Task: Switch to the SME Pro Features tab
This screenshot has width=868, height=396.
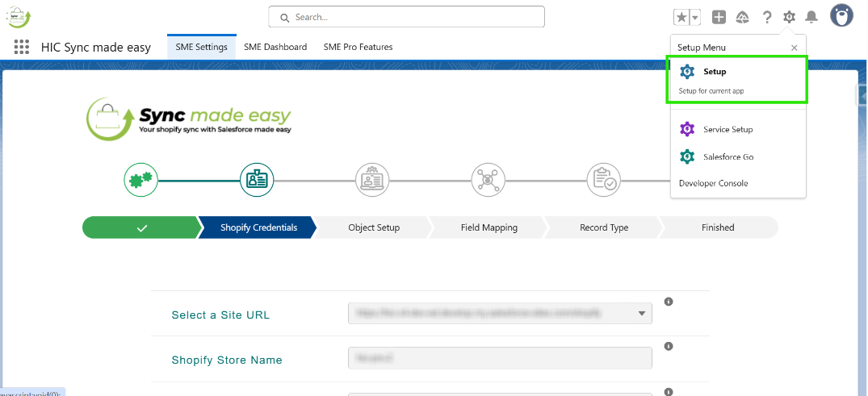Action: (359, 47)
